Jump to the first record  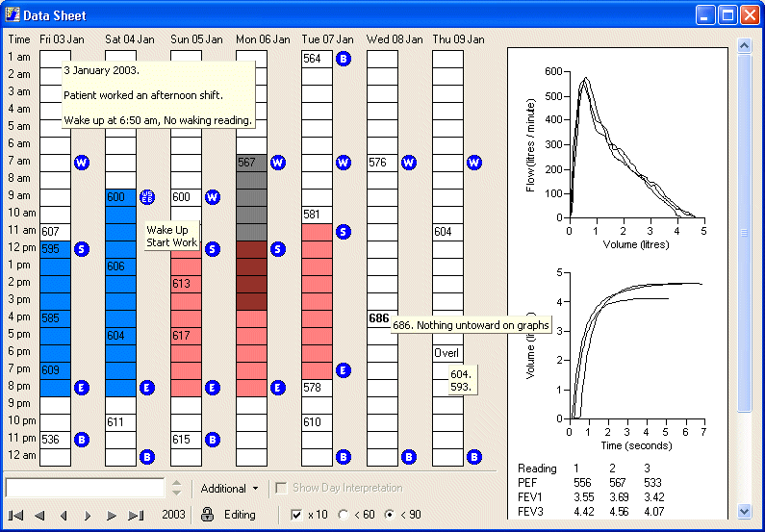(x=16, y=515)
